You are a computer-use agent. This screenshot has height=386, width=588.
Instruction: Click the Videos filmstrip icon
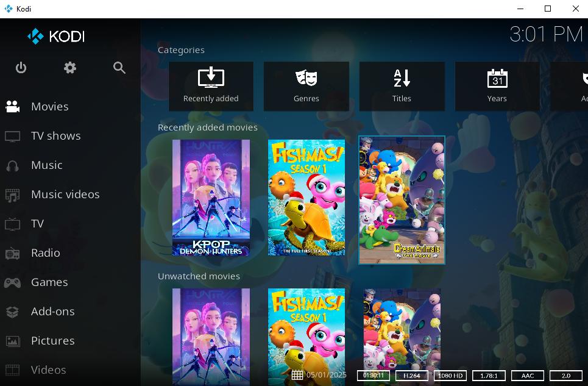tap(12, 370)
